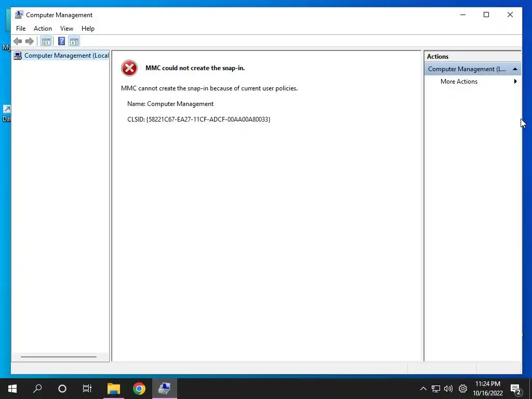
Task: Open Cortana circle icon on taskbar
Action: point(62,389)
